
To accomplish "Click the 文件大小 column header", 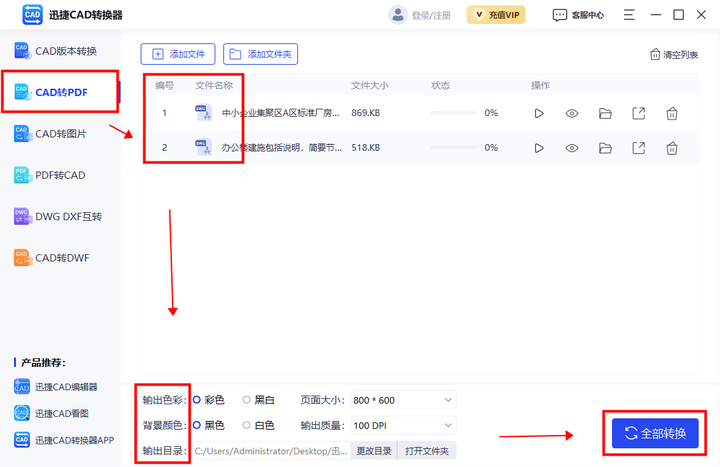I will point(370,85).
